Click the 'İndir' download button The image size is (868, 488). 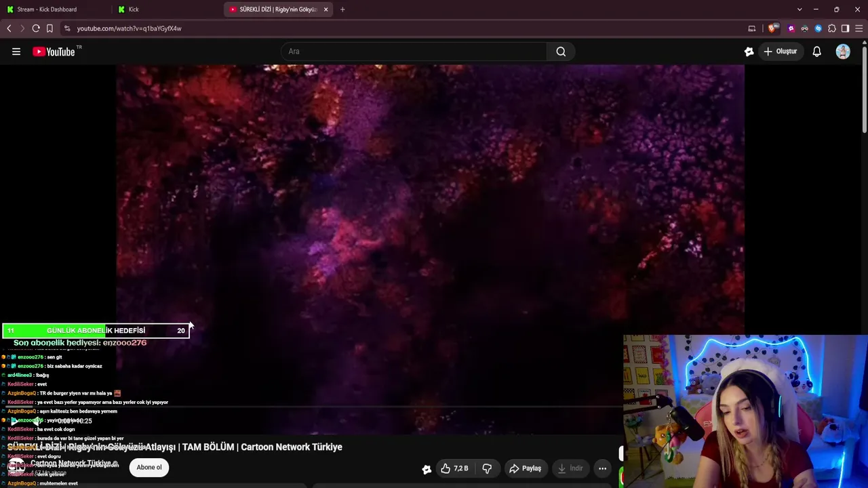570,468
